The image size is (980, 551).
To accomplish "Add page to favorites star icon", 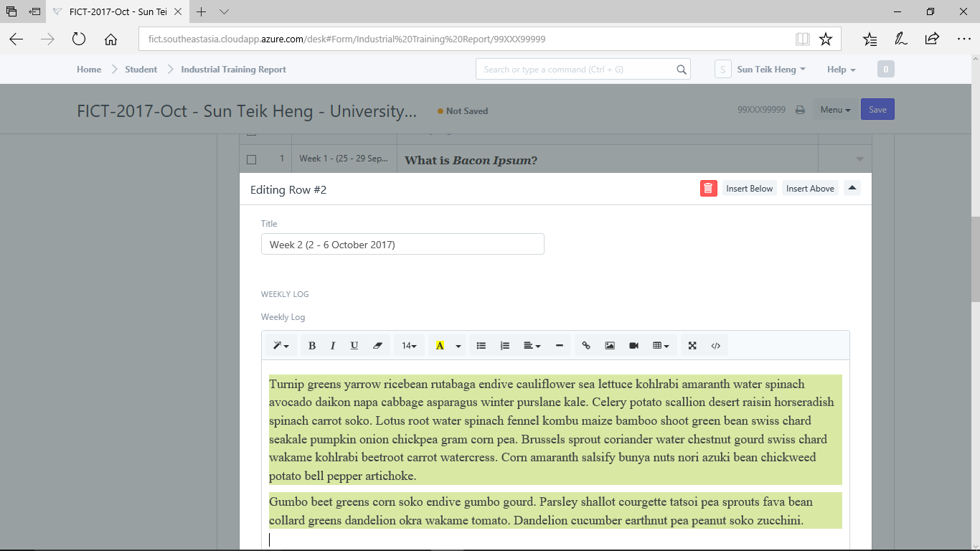I will [x=826, y=39].
